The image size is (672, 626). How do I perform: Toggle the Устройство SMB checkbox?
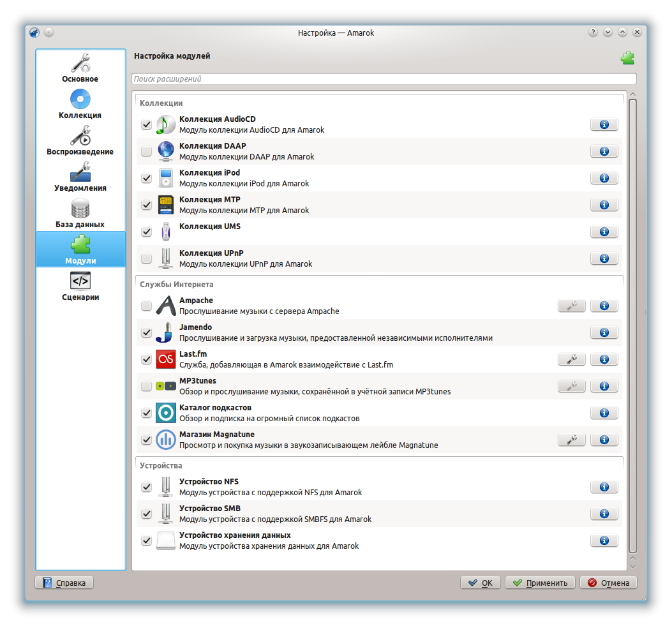tap(147, 514)
